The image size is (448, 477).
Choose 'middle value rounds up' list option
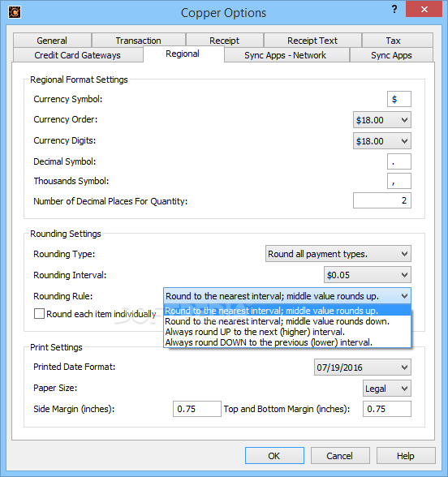click(x=287, y=311)
